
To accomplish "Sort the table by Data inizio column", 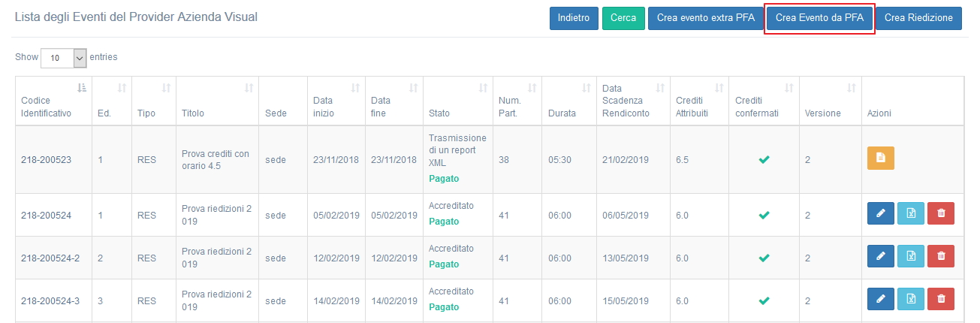I will 333,101.
